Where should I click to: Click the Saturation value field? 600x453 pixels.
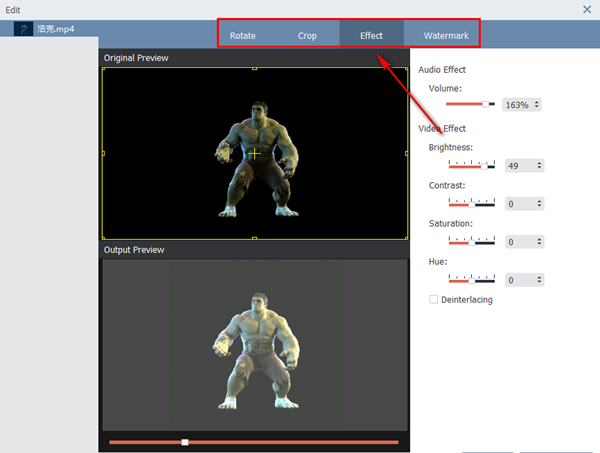(520, 242)
